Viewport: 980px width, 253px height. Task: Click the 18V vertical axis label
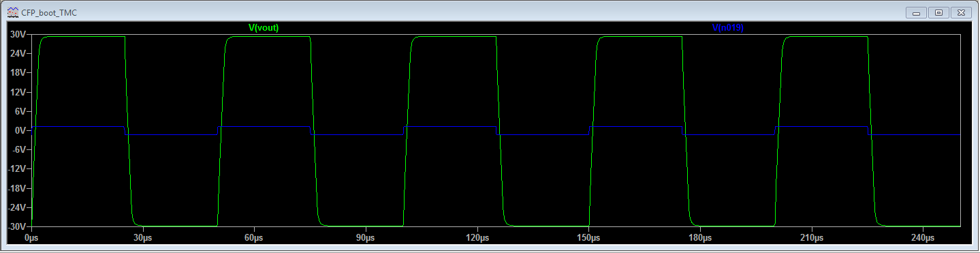tap(18, 72)
